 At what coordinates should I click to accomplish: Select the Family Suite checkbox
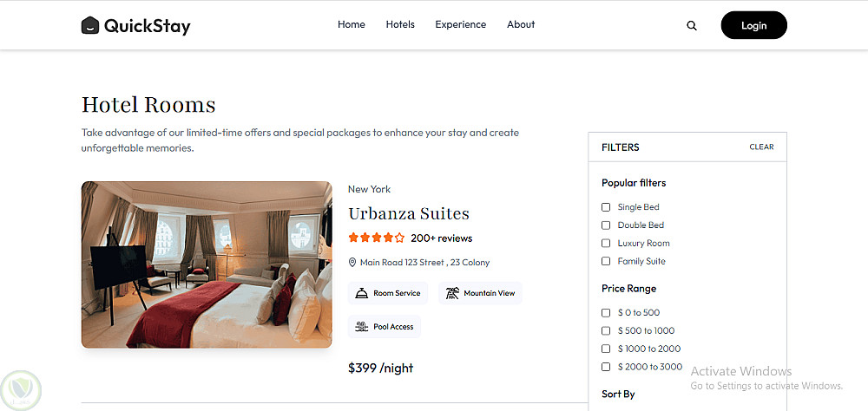point(606,262)
